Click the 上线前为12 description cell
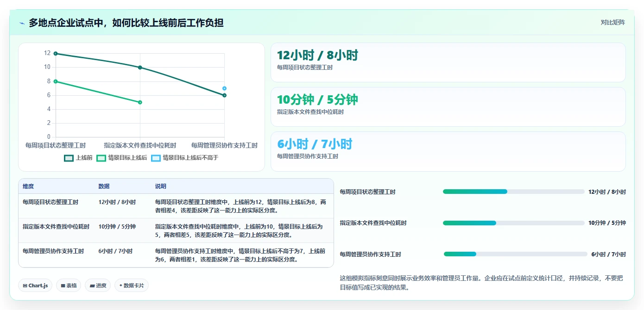644x310 pixels. click(241, 206)
